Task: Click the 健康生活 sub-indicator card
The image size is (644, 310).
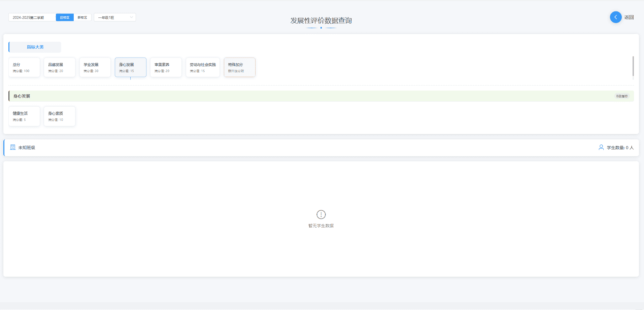Action: (x=24, y=116)
